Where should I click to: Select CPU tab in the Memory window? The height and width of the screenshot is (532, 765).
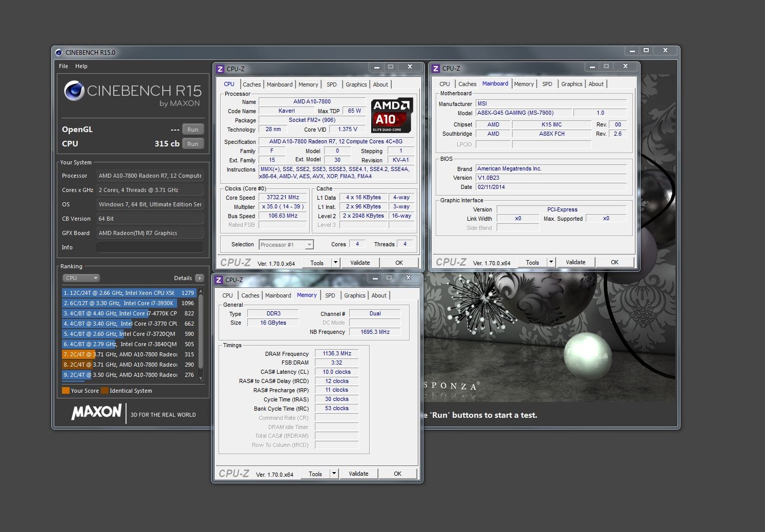tap(228, 295)
